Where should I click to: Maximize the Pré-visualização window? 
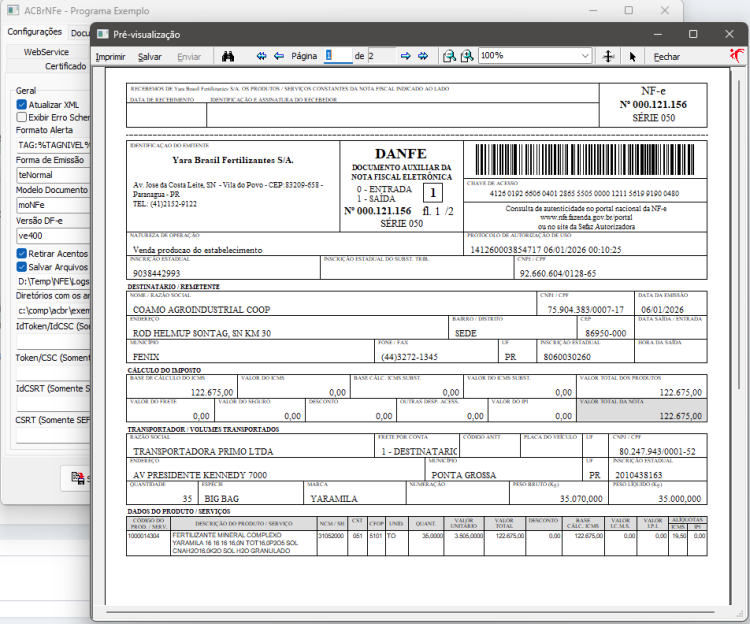click(x=693, y=34)
